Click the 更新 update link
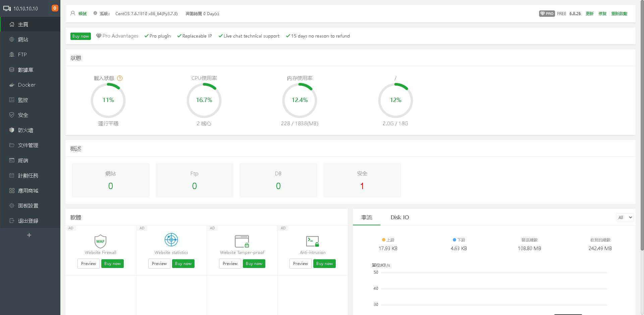Screen dimensions: 644x315 point(590,13)
